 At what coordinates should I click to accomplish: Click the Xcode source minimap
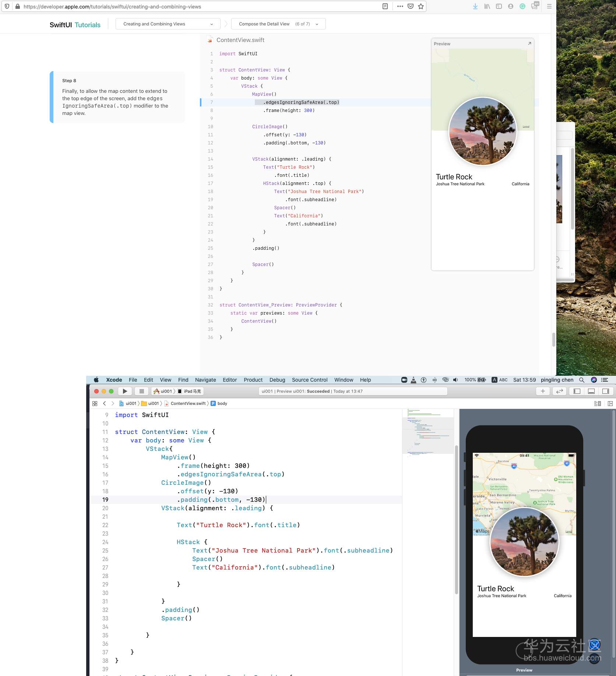[x=428, y=432]
